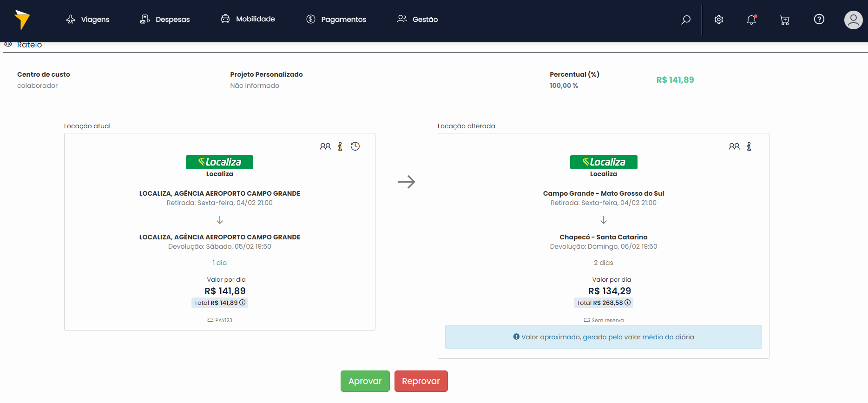Click the ticket icon beside PAY123

point(210,320)
